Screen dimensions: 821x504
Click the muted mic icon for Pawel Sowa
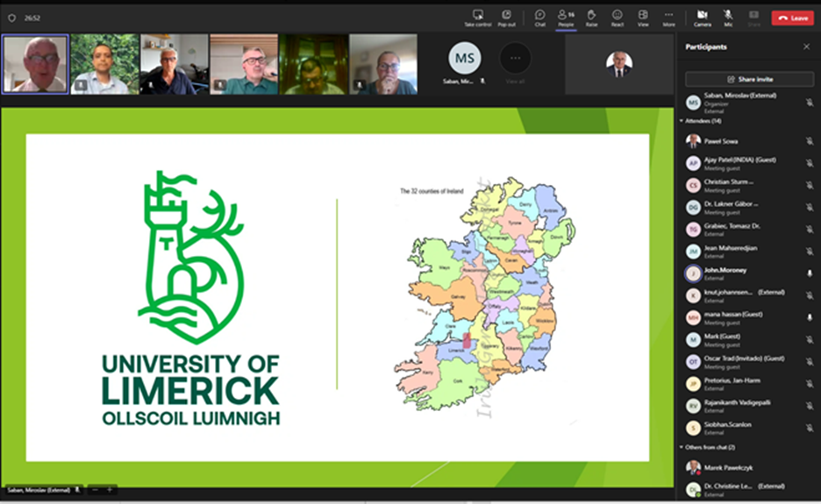pyautogui.click(x=810, y=141)
